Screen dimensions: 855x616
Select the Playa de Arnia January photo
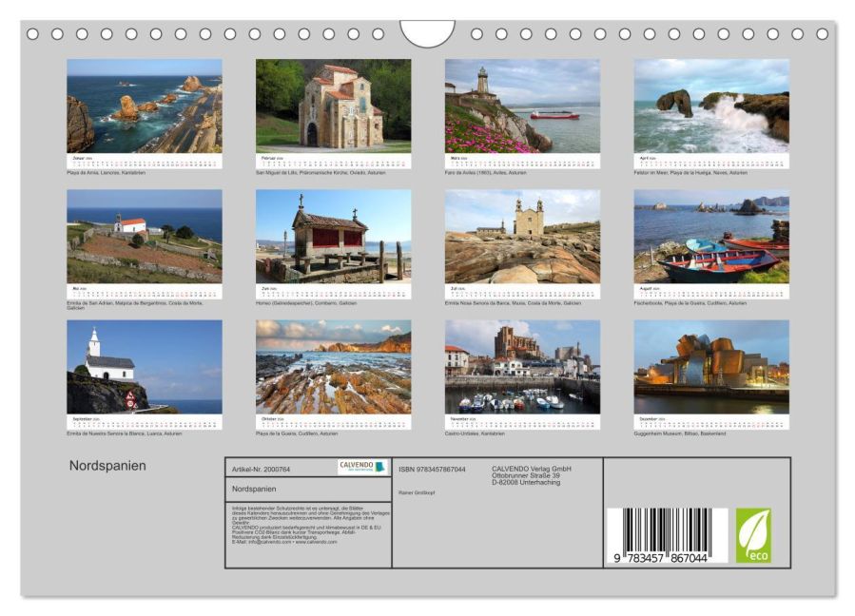point(144,106)
